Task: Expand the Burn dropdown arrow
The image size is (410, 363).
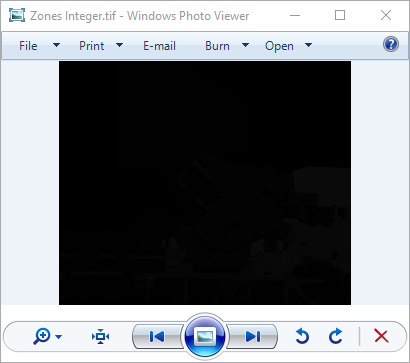Action: 245,45
